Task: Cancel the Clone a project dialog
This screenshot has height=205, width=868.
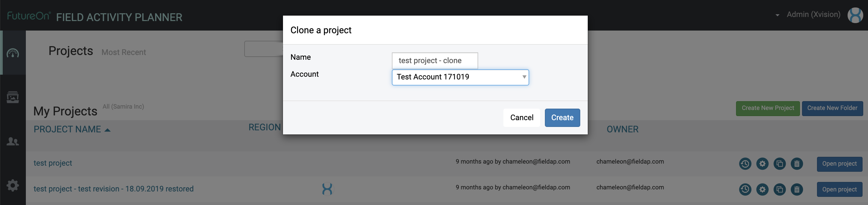Action: pos(521,118)
